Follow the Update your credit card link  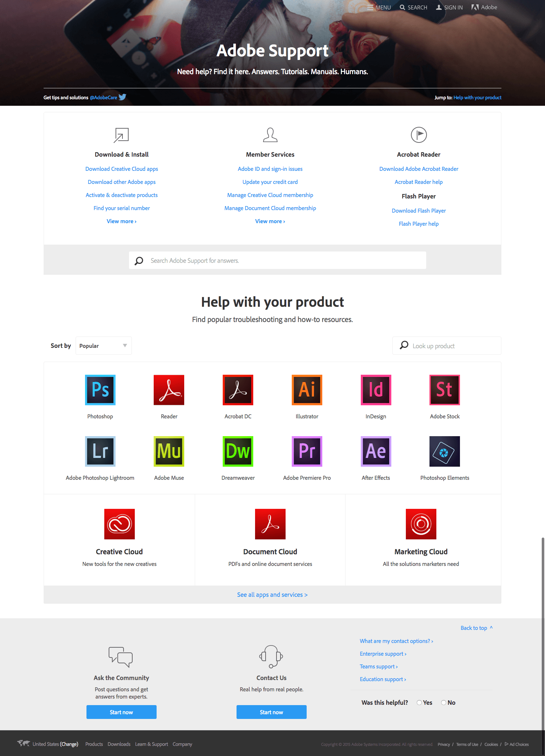(x=270, y=182)
